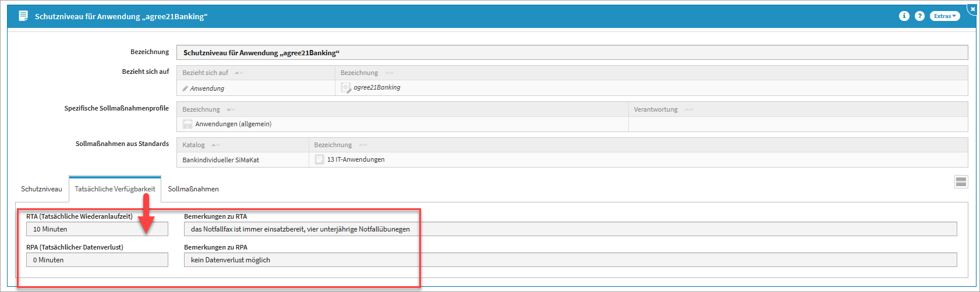Open the agree21Banking linked entry
Screen dimensions: 980x292
click(377, 88)
